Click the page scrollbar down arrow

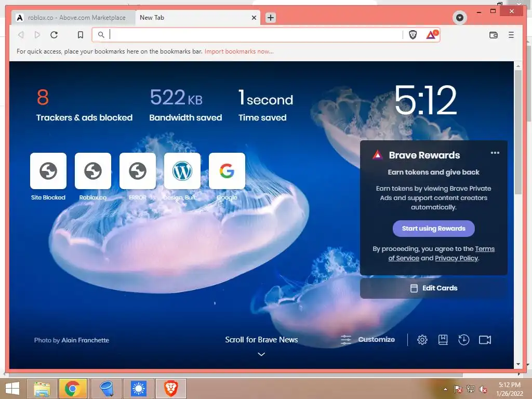[x=518, y=364]
